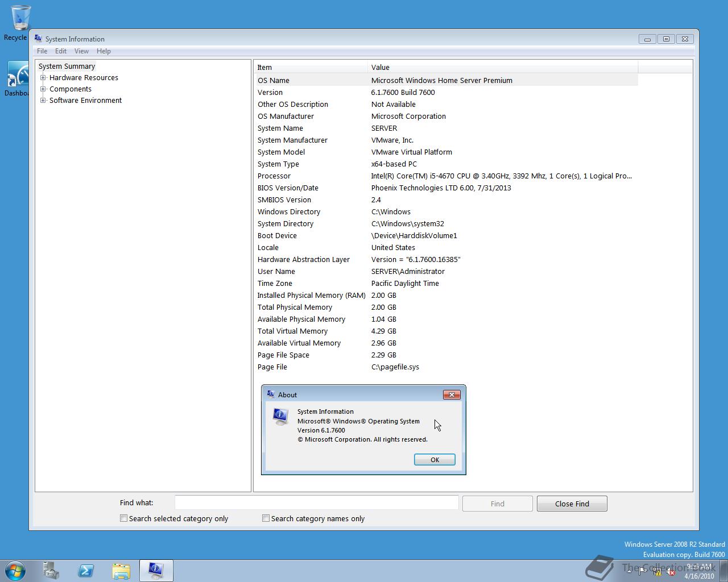Select the Available Virtual Memory row

446,343
